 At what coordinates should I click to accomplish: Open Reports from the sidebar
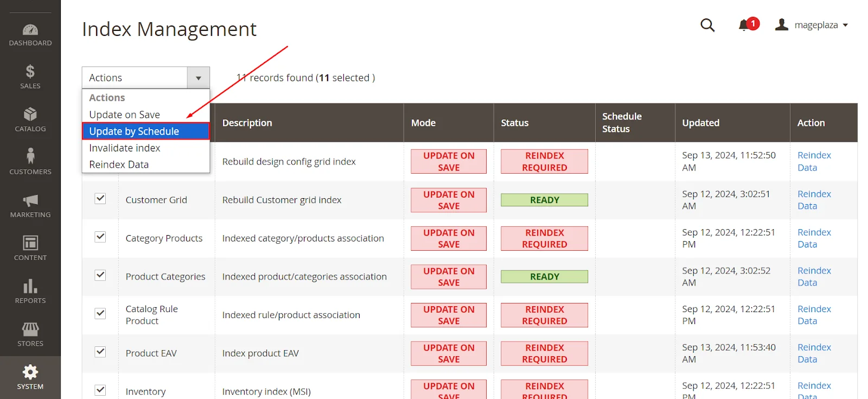(x=30, y=292)
